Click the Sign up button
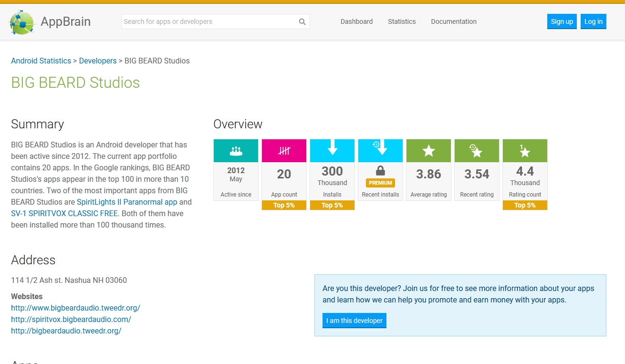 click(x=562, y=21)
